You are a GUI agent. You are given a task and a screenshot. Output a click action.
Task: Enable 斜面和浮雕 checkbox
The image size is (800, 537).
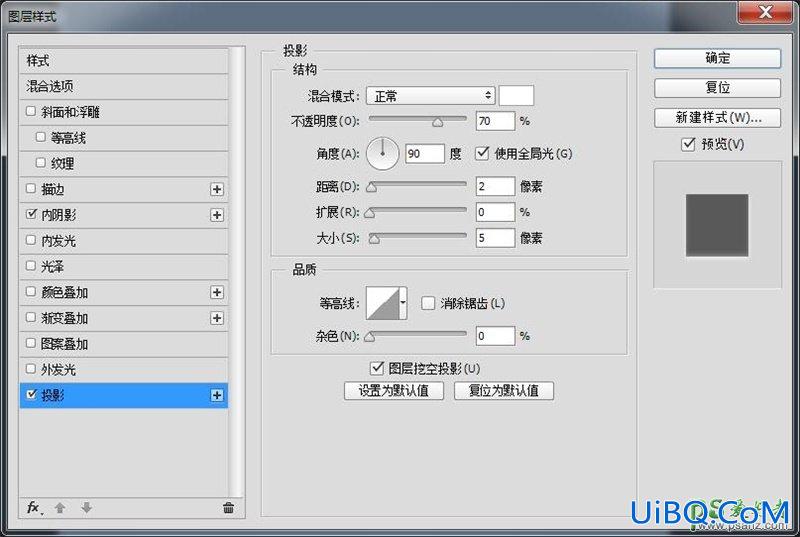coord(31,111)
